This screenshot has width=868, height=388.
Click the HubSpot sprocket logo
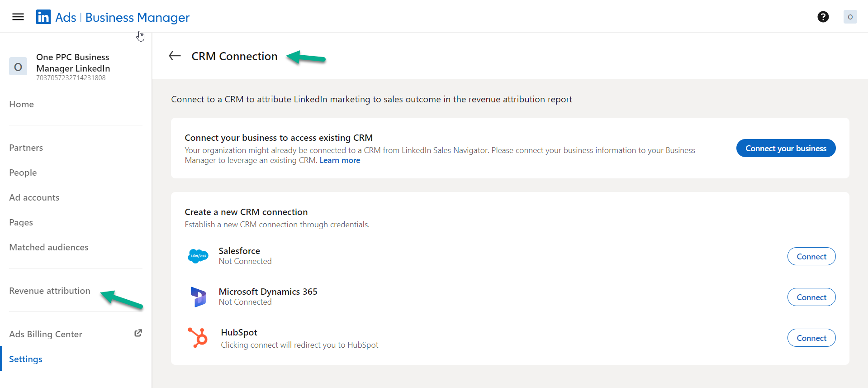(x=198, y=337)
